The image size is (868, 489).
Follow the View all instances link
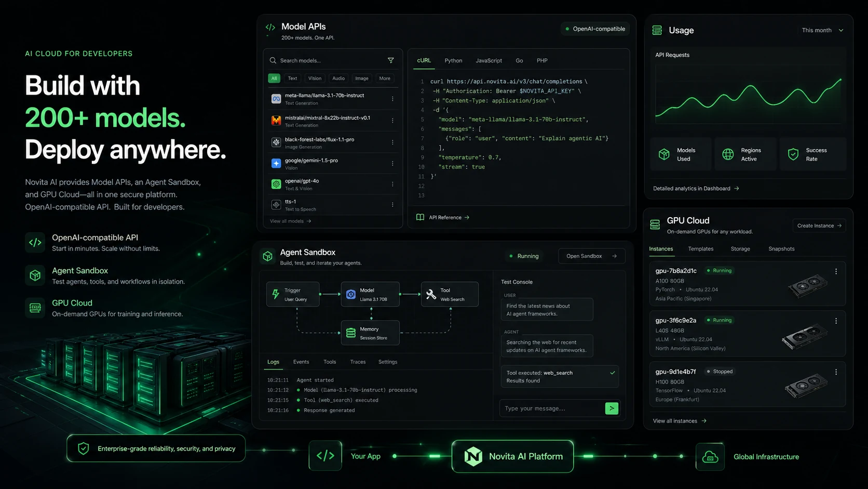click(680, 421)
